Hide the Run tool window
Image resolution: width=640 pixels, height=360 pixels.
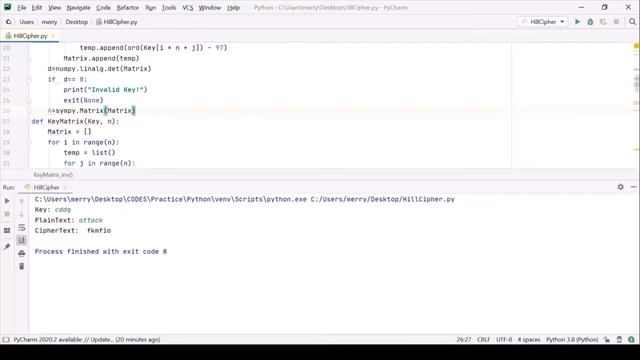633,187
